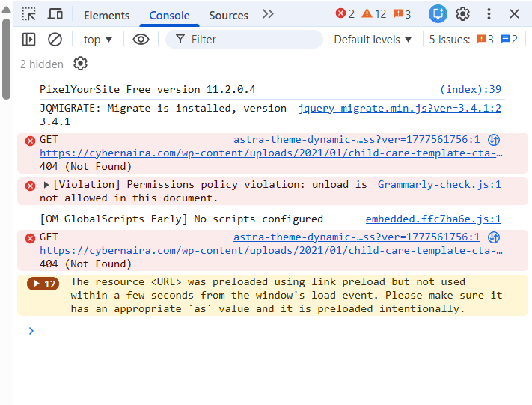Click the scrollbar up arrow
Image resolution: width=532 pixels, height=405 pixels.
coord(6,10)
